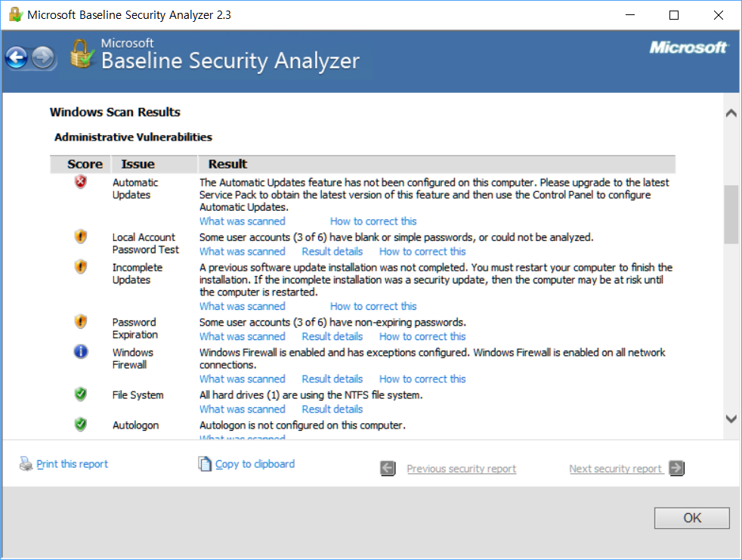Click the scrollbar up arrow

click(731, 113)
